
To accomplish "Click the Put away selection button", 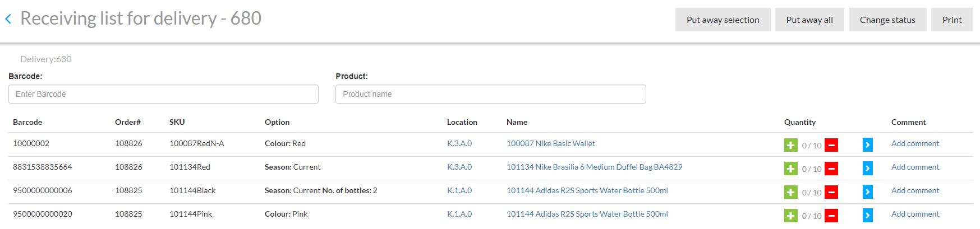I will click(x=723, y=20).
